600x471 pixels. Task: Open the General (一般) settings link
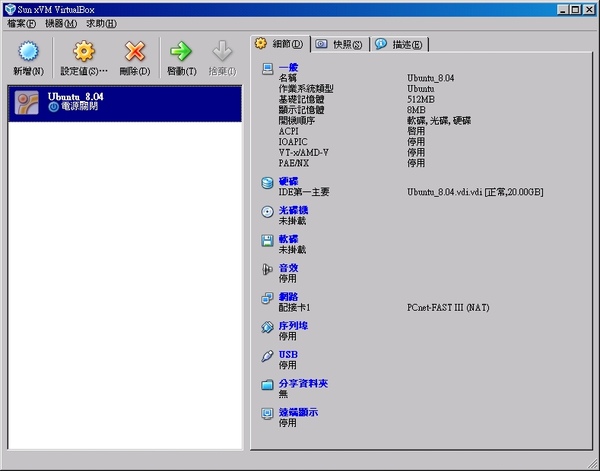tap(288, 68)
